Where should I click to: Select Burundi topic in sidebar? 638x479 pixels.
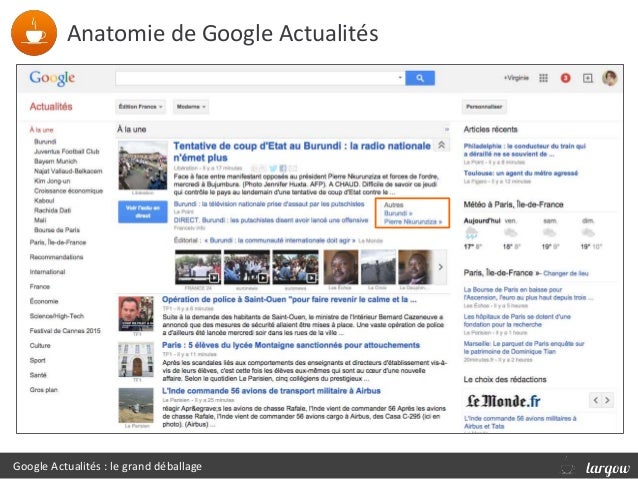click(x=45, y=142)
